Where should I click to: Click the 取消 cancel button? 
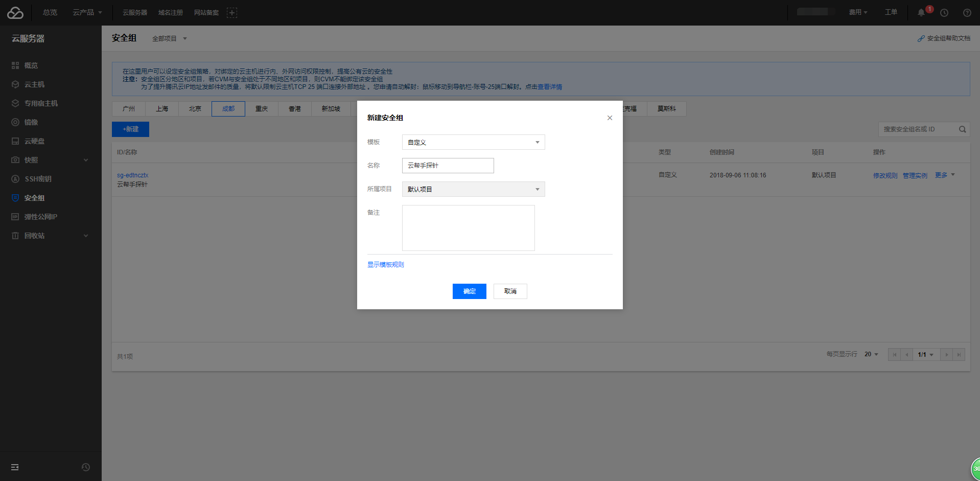click(510, 291)
